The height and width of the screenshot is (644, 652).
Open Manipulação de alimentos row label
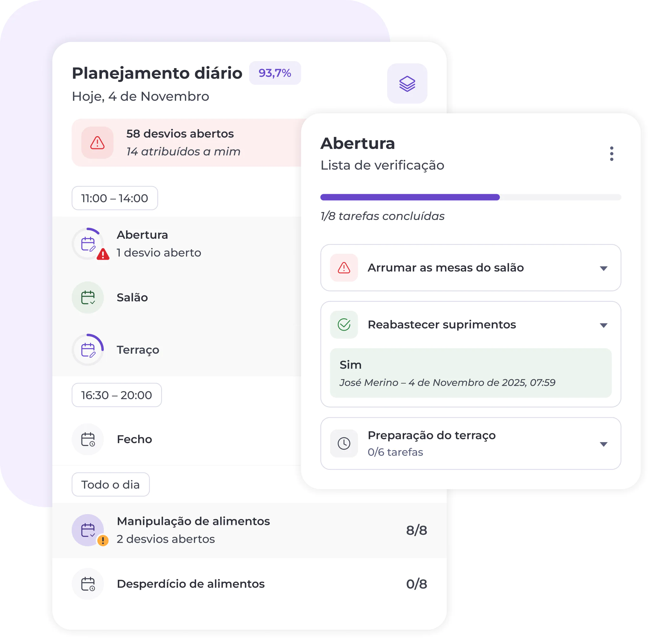193,521
